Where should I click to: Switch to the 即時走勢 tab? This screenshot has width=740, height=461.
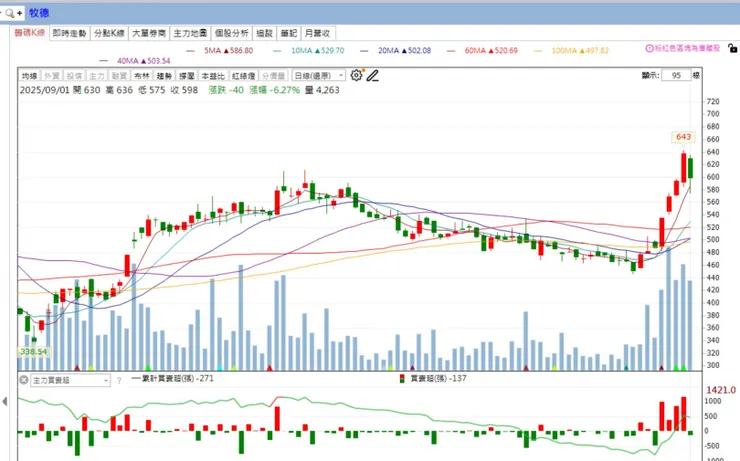[x=69, y=33]
